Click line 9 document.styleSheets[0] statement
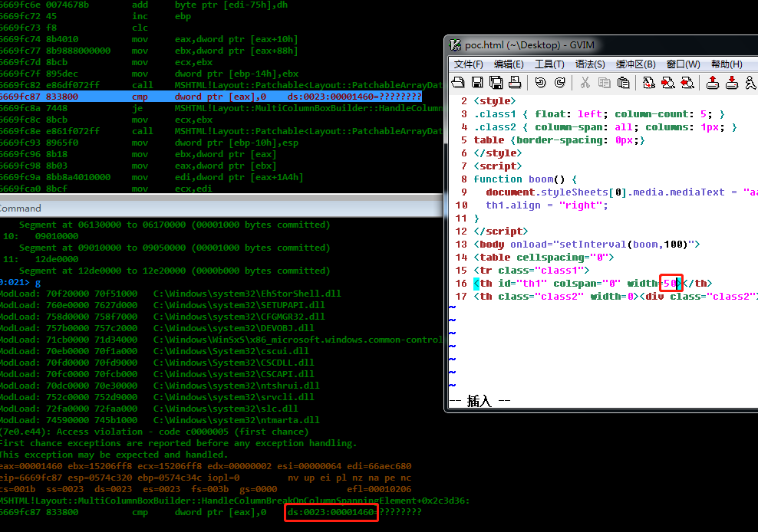The image size is (758, 532). pos(621,192)
